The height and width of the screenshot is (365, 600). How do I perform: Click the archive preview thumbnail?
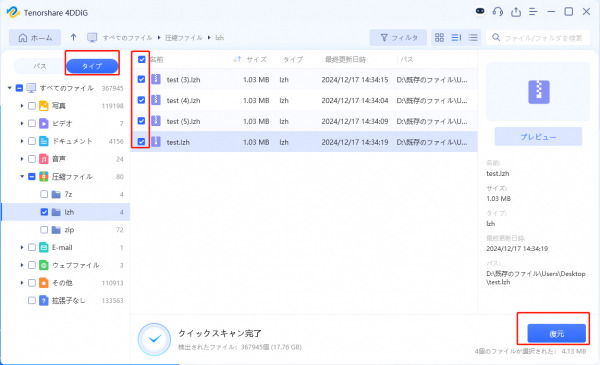[538, 92]
